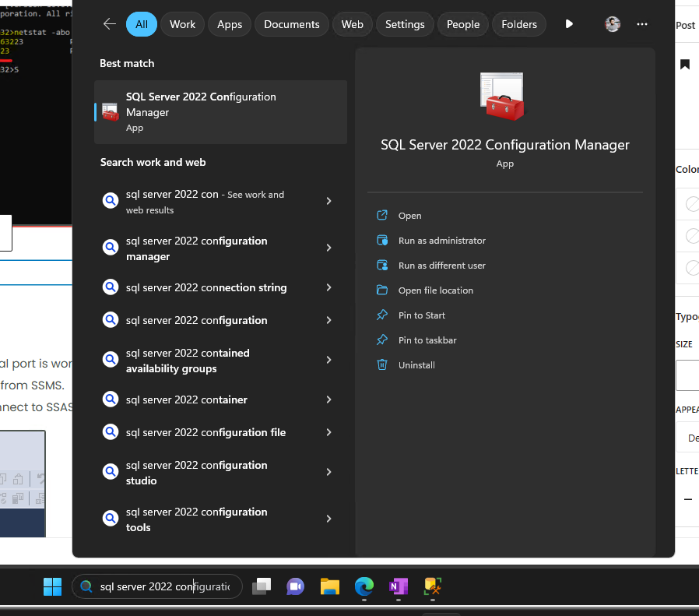Click the bookmark icon in right panel
This screenshot has width=699, height=616.
click(x=685, y=64)
